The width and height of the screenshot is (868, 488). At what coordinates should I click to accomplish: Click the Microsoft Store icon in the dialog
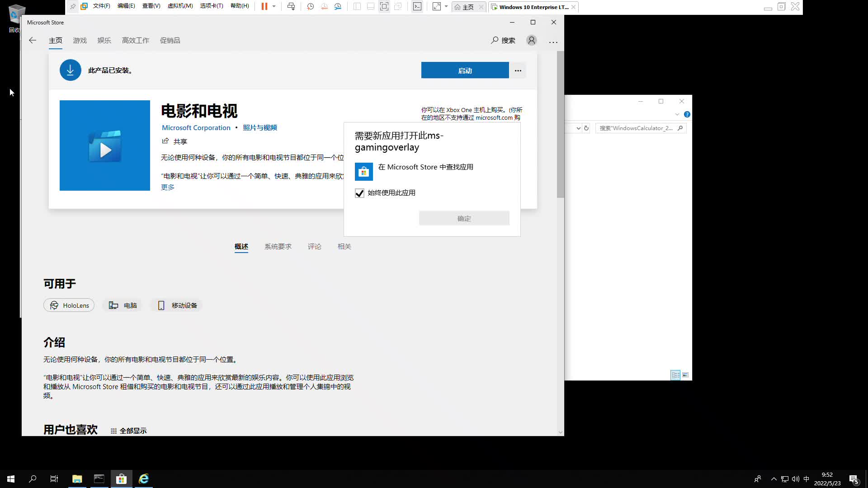point(363,172)
